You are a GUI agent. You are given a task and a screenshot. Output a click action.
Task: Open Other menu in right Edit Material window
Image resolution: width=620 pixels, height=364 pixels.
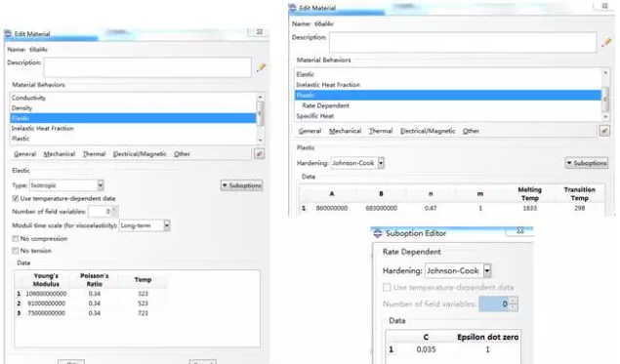click(x=471, y=131)
